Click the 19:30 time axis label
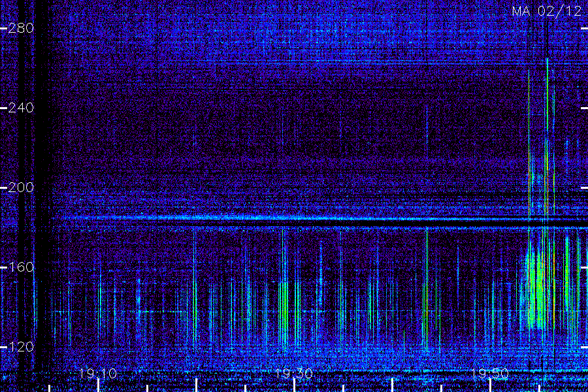This screenshot has width=588, height=392. (x=293, y=374)
